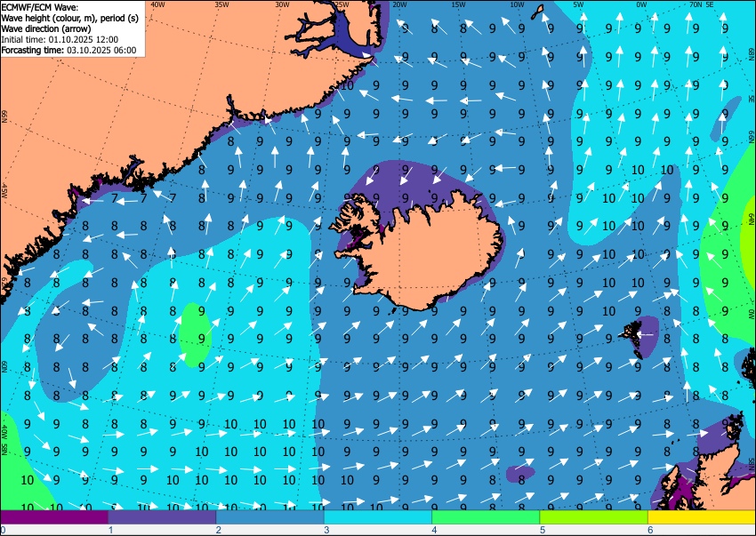Screen dimensions: 756x536
Task: Click the '5E' label at top edge
Action: click(710, 4)
